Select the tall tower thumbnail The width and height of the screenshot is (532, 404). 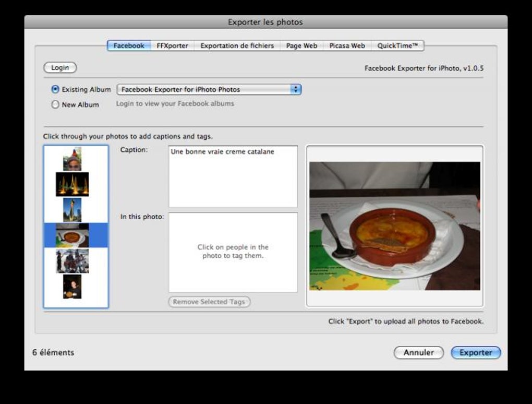72,210
